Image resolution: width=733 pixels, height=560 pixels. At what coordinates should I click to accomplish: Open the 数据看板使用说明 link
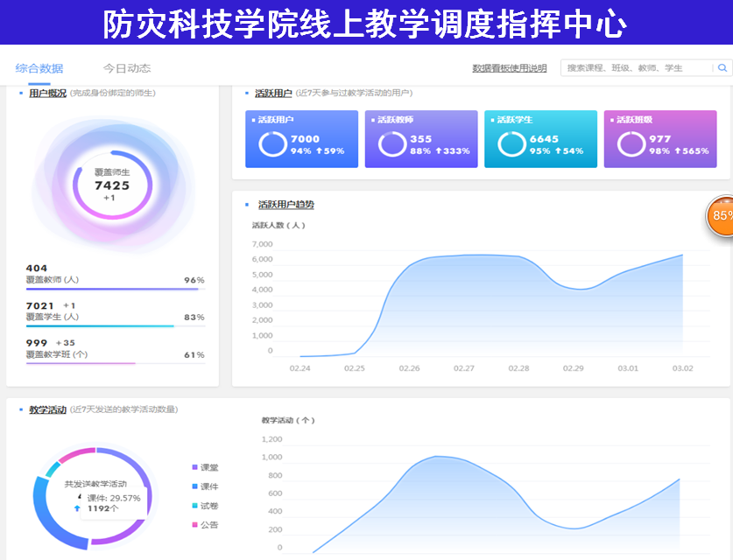[x=509, y=68]
